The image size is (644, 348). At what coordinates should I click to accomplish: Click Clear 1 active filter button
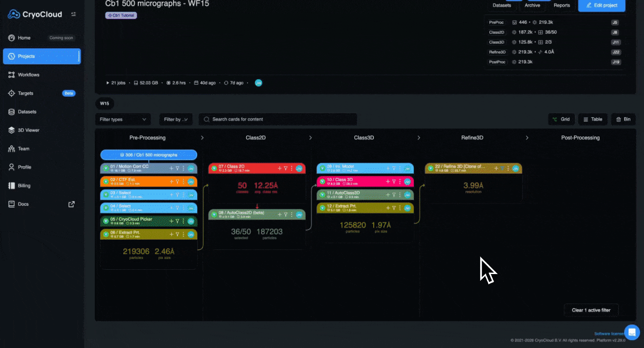point(591,310)
